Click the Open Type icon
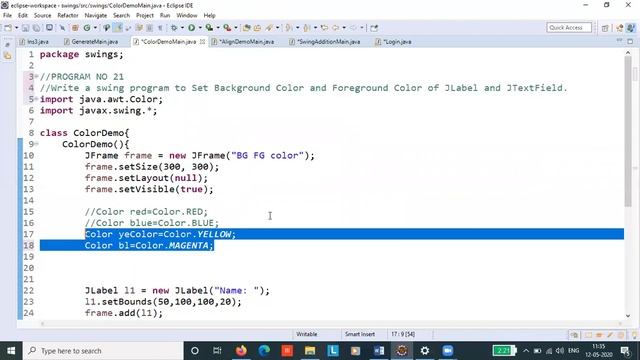640x360 pixels. pos(246,28)
